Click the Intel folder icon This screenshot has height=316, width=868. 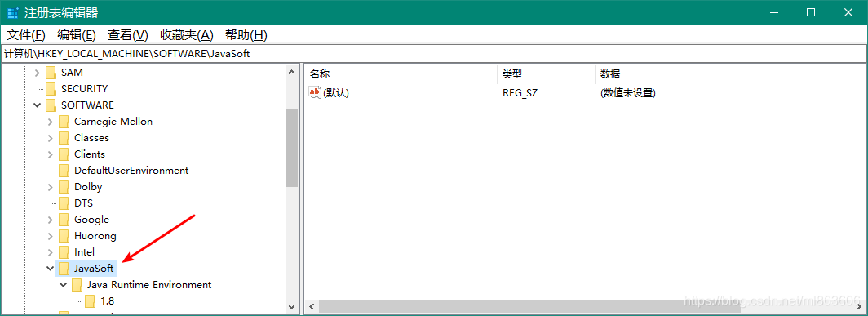coord(64,252)
